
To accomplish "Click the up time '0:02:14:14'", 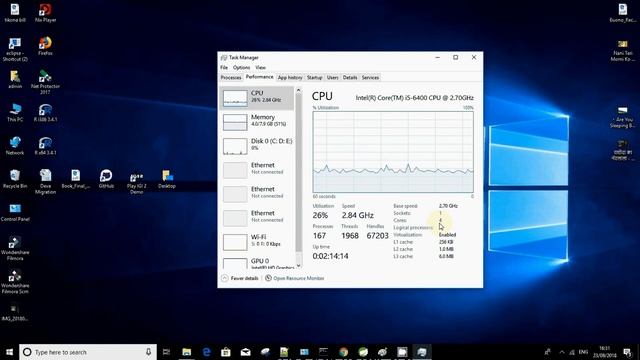I will pos(330,256).
